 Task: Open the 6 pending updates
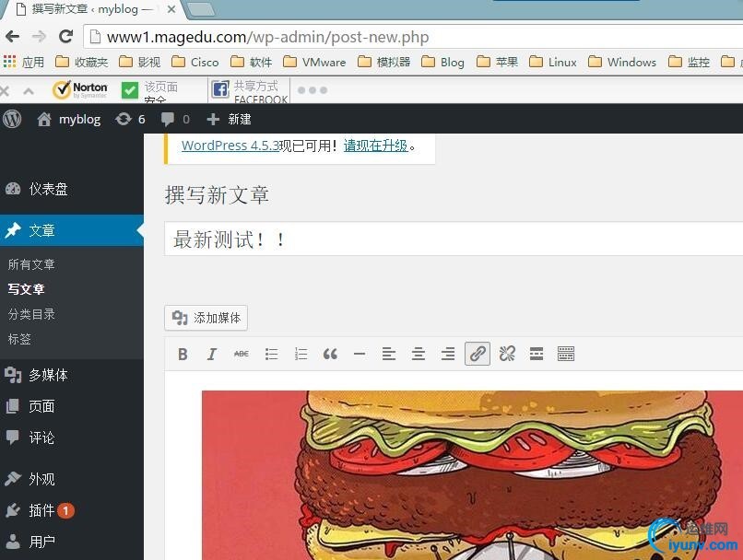point(130,120)
